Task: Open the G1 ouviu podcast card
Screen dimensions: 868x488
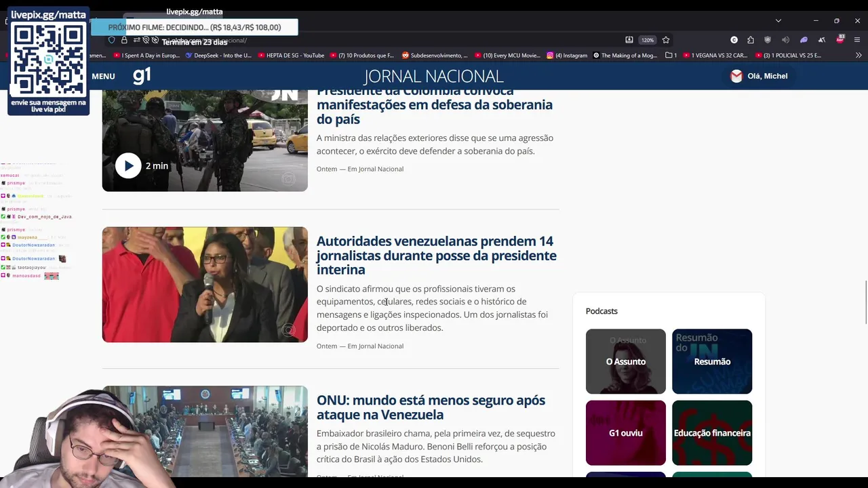Action: (626, 432)
